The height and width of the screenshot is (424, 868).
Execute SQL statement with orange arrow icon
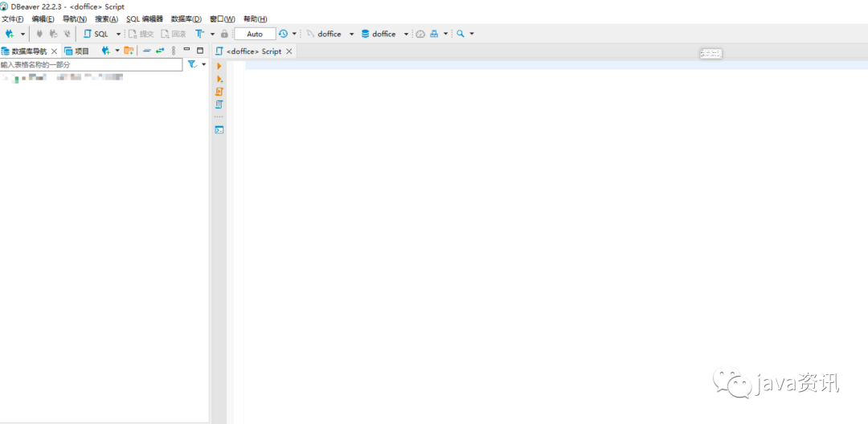[x=219, y=66]
